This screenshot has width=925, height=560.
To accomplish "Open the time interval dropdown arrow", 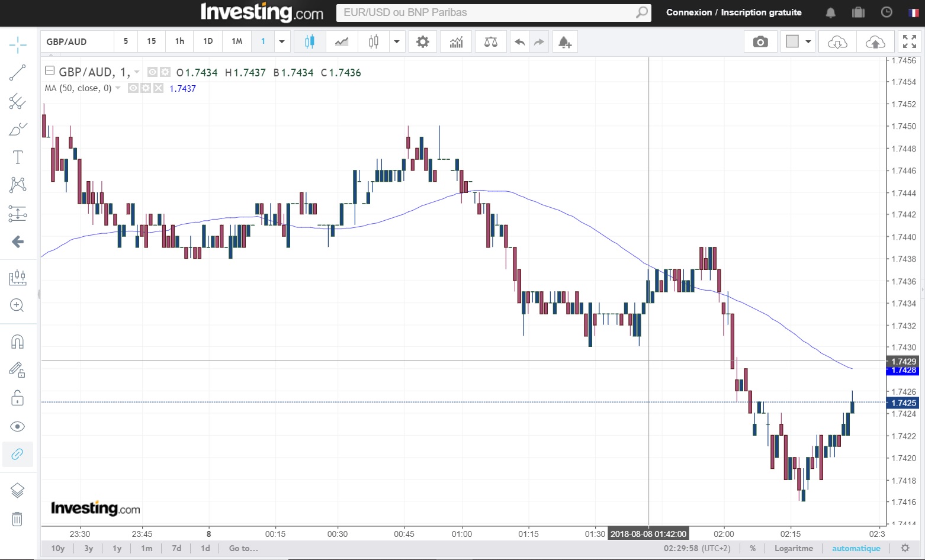I will (281, 41).
